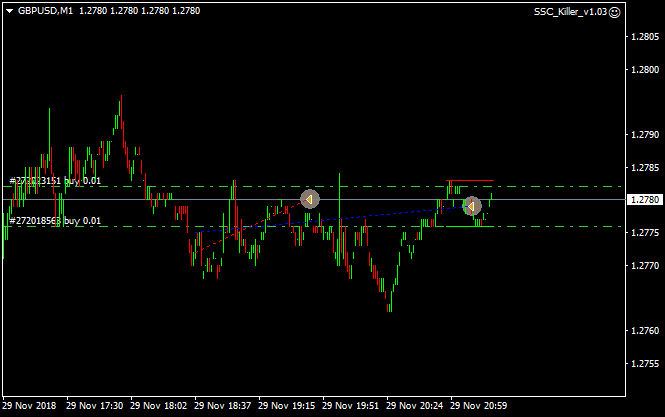
Task: Click the left trade arrow marker near 19:15
Action: pos(310,199)
